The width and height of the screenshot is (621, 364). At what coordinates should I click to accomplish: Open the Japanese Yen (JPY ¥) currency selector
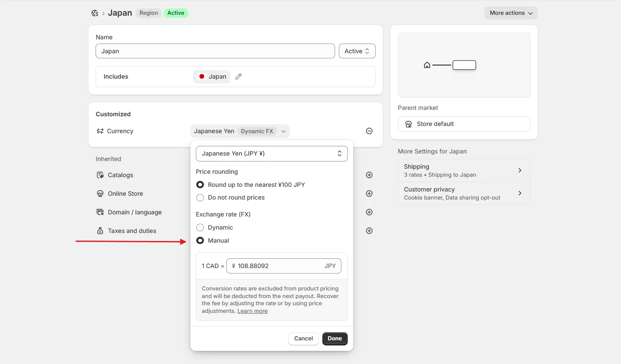pyautogui.click(x=272, y=153)
